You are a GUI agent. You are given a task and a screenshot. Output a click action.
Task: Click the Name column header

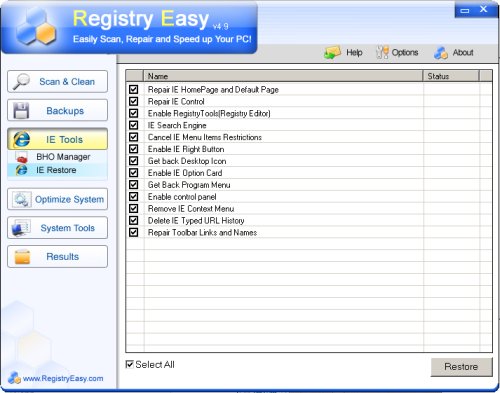283,76
